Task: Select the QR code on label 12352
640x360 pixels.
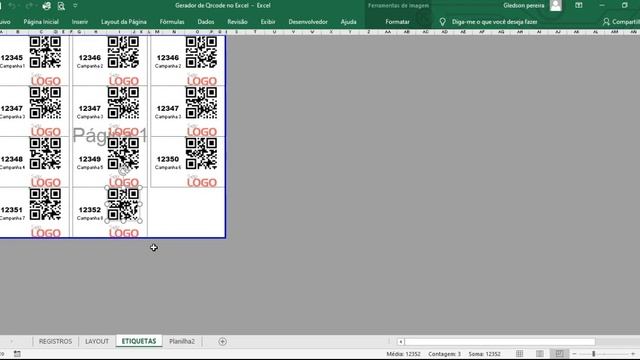Action: pyautogui.click(x=123, y=204)
